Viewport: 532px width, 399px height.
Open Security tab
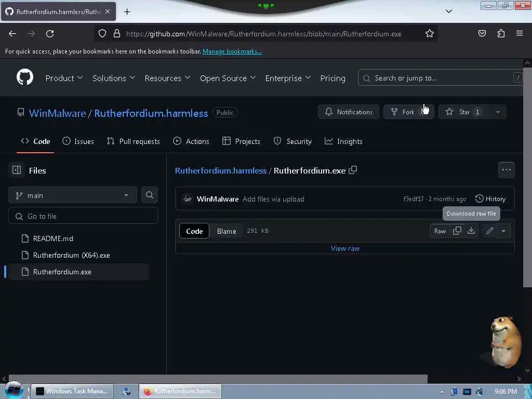(x=292, y=141)
